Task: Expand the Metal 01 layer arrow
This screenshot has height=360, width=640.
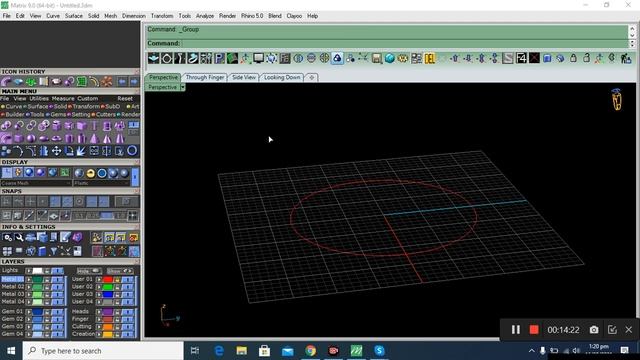Action: 29,280
